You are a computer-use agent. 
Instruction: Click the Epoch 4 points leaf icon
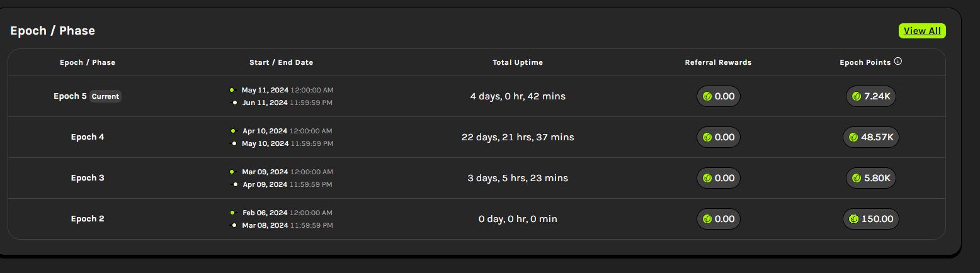853,137
